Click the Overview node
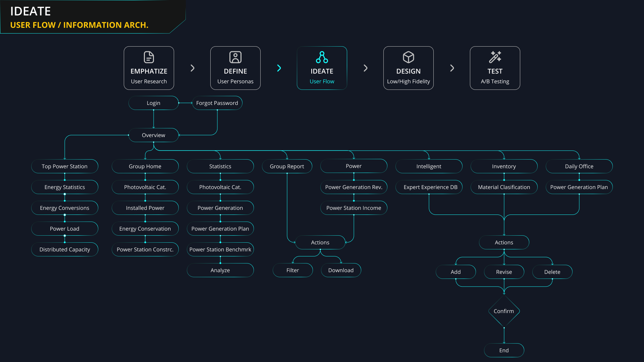 coord(153,135)
